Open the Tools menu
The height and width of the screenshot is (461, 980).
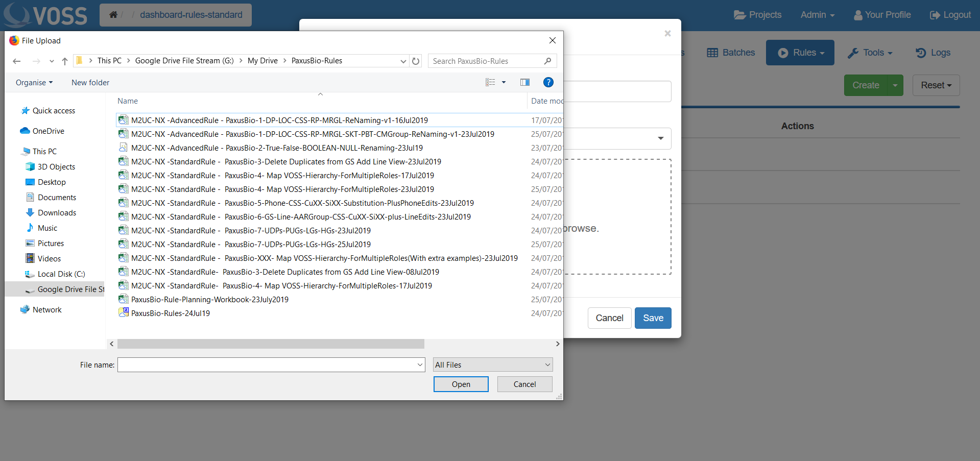point(870,53)
